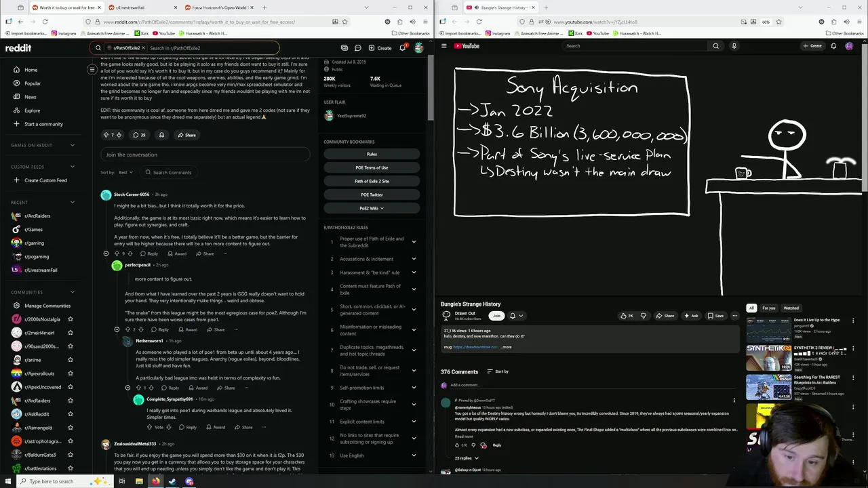Reload the Reddit browser page
868x488 pixels.
[45, 22]
